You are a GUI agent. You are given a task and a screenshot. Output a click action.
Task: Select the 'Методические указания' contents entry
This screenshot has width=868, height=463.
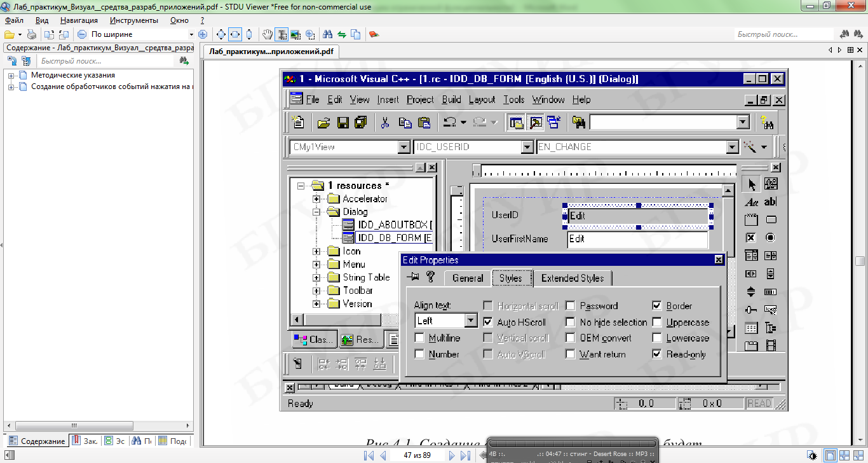[73, 75]
